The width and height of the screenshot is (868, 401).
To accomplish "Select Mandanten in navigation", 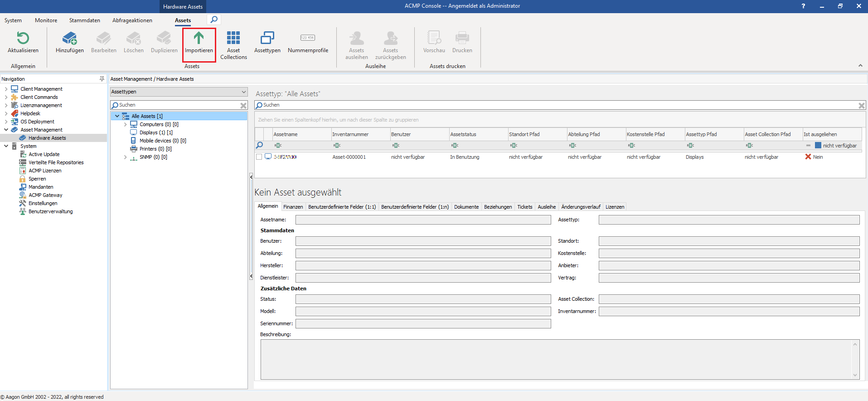I will (x=41, y=187).
